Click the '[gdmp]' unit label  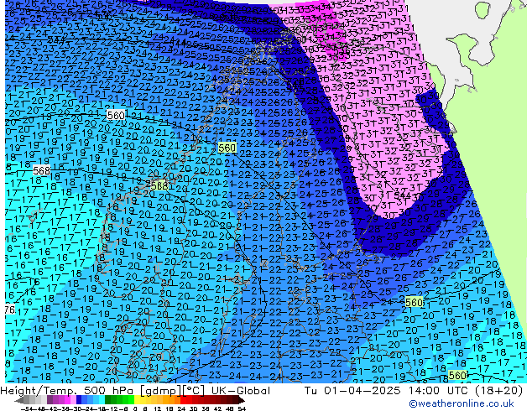pyautogui.click(x=160, y=391)
